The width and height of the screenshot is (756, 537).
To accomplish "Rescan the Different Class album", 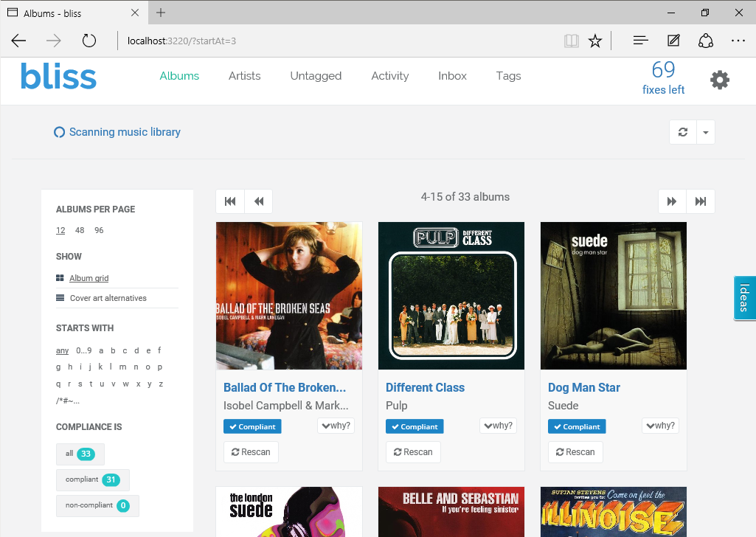I will pyautogui.click(x=413, y=452).
